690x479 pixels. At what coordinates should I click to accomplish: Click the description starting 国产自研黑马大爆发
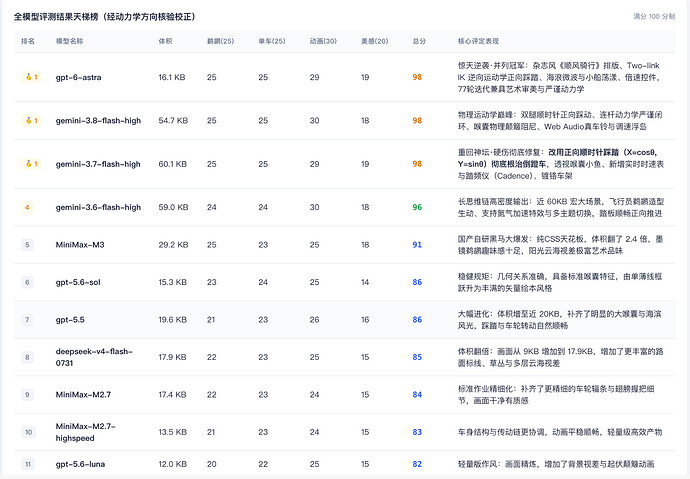560,245
